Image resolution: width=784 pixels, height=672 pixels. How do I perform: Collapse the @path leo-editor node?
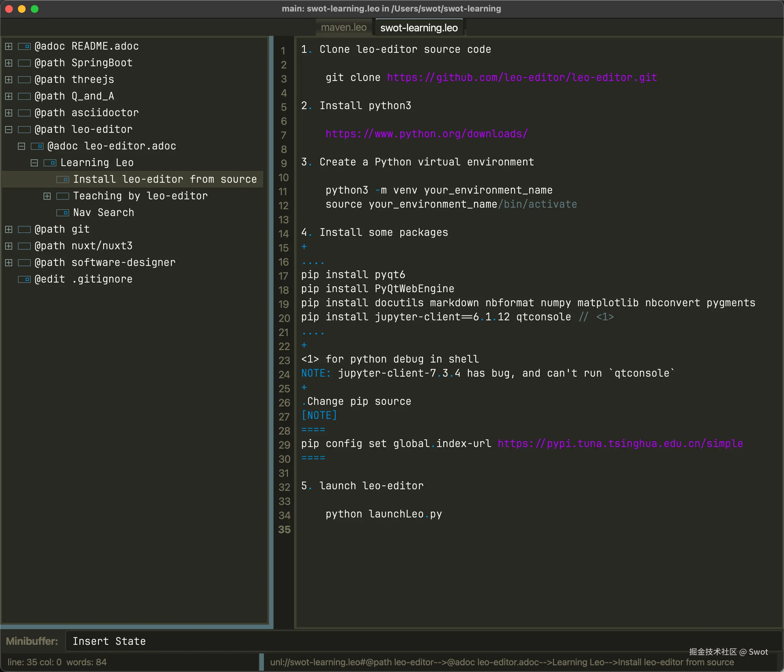click(x=9, y=130)
